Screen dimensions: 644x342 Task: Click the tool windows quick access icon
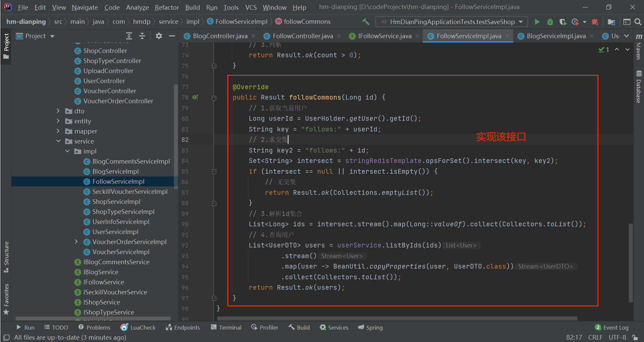pos(6,337)
